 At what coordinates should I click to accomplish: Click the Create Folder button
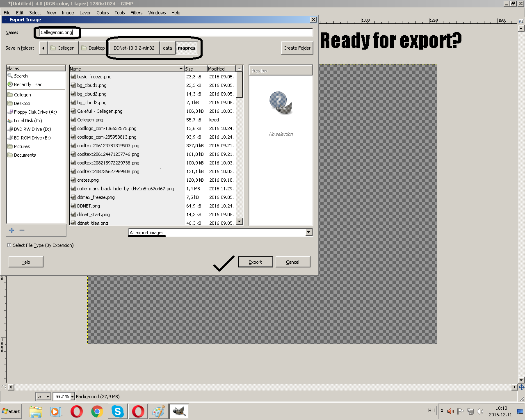click(297, 48)
